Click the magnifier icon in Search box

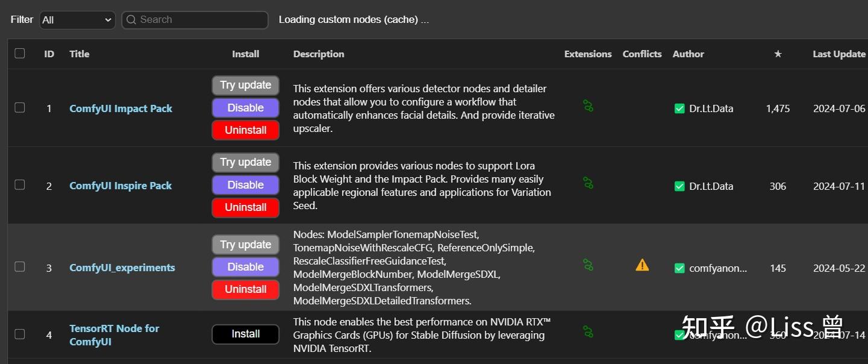[131, 20]
